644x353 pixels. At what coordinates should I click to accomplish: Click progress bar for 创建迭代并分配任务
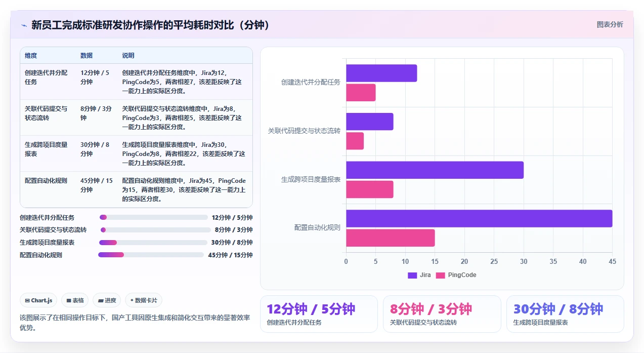tap(154, 217)
